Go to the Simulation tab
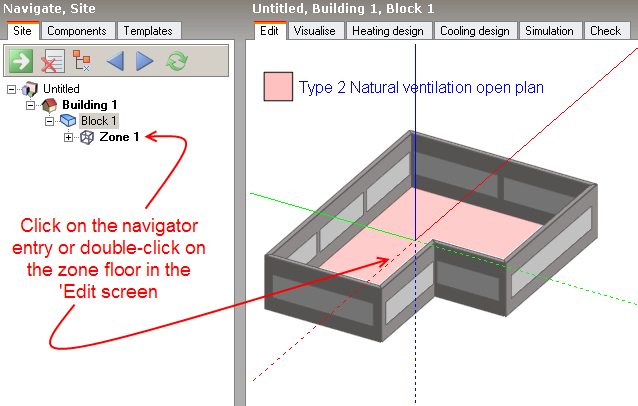This screenshot has height=406, width=638. point(550,31)
